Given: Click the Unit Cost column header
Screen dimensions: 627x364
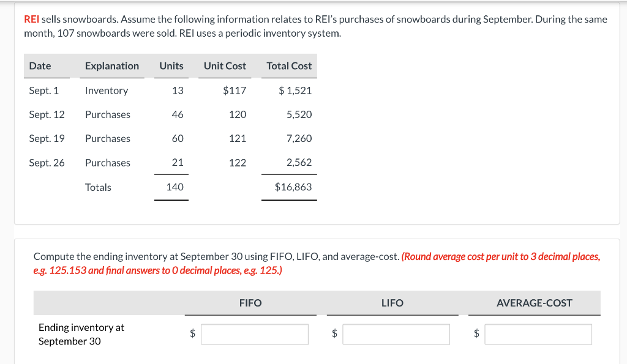Looking at the screenshot, I should click(x=225, y=66).
